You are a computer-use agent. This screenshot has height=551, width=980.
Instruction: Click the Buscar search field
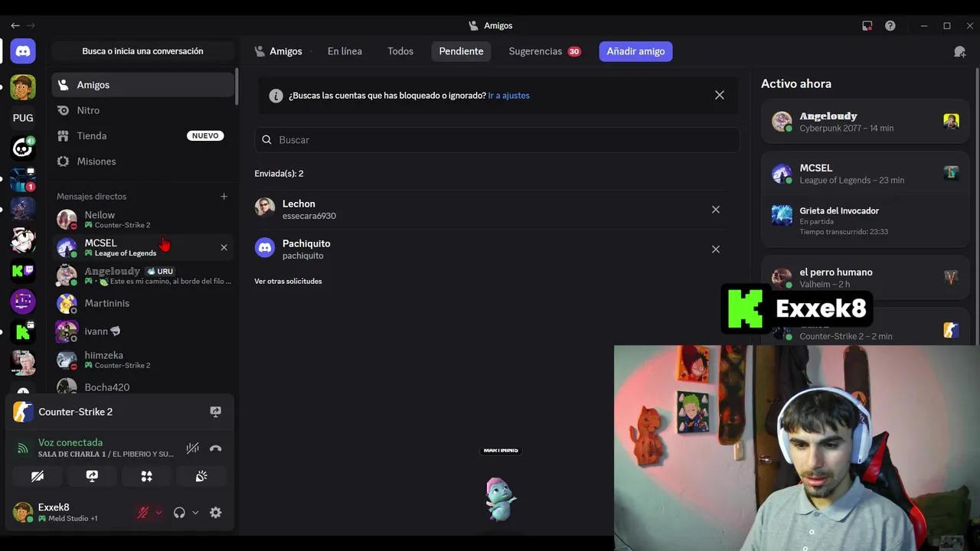coord(497,140)
